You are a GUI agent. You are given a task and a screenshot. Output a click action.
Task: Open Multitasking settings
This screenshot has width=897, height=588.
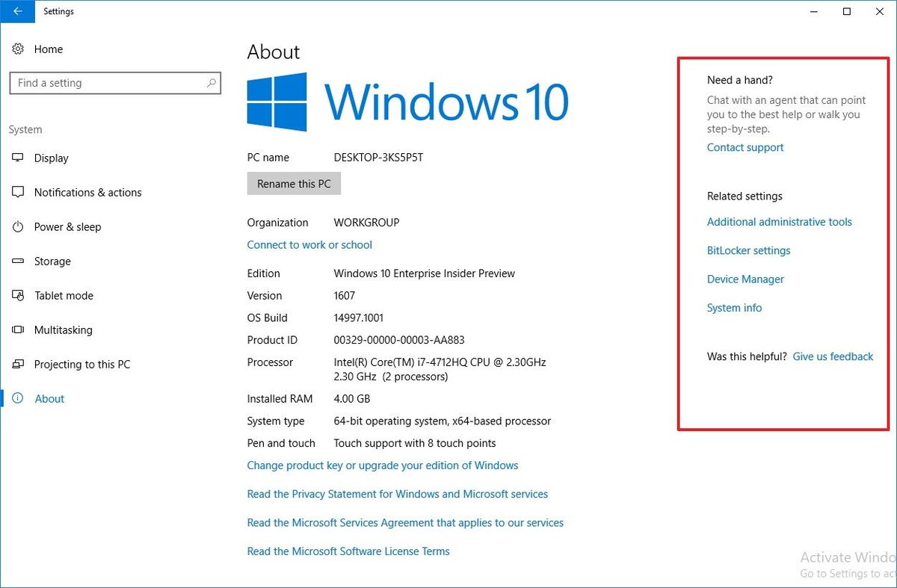coord(63,329)
